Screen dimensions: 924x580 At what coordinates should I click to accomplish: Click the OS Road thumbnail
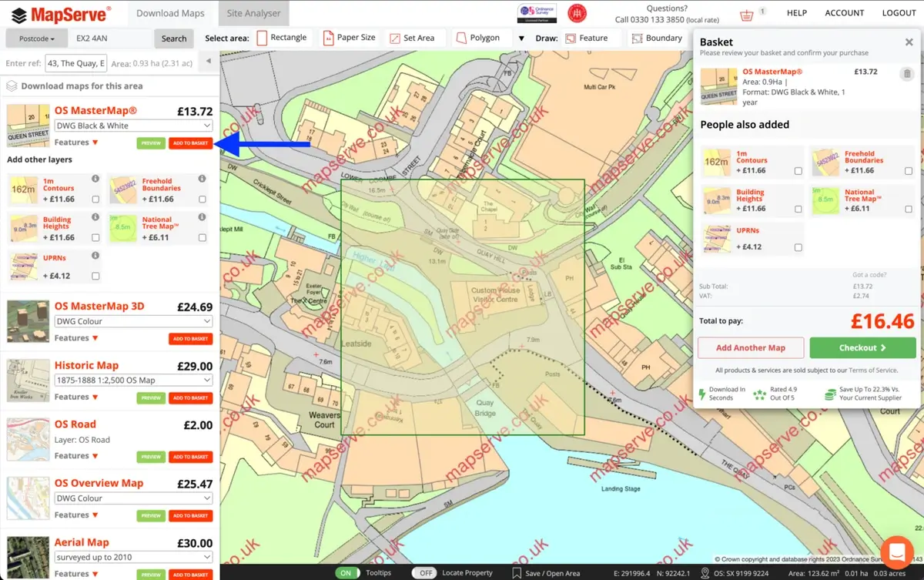click(28, 440)
